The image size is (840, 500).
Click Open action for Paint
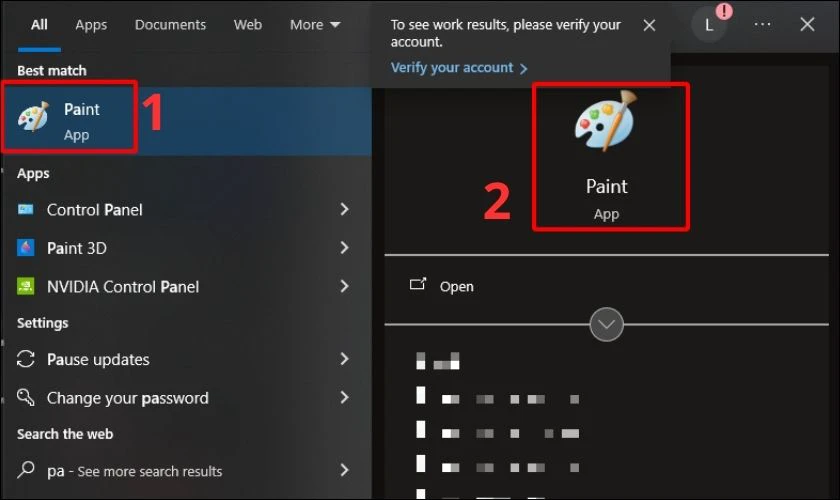[456, 287]
